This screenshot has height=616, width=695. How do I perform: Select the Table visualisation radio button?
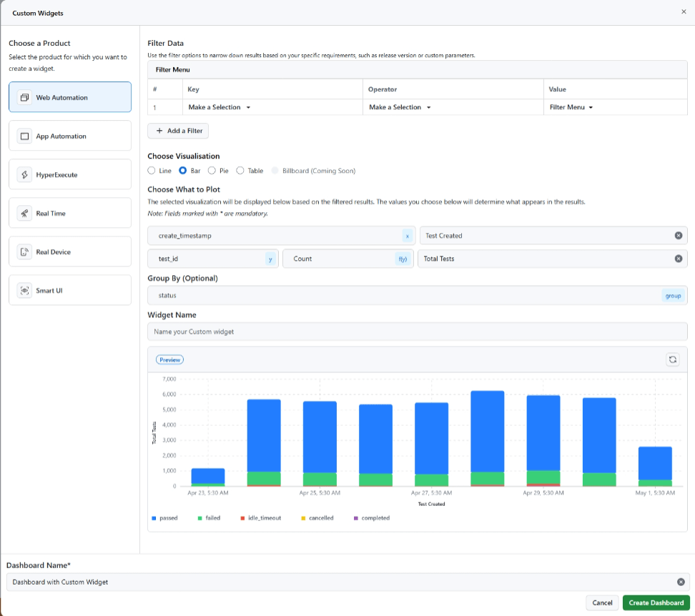point(240,171)
